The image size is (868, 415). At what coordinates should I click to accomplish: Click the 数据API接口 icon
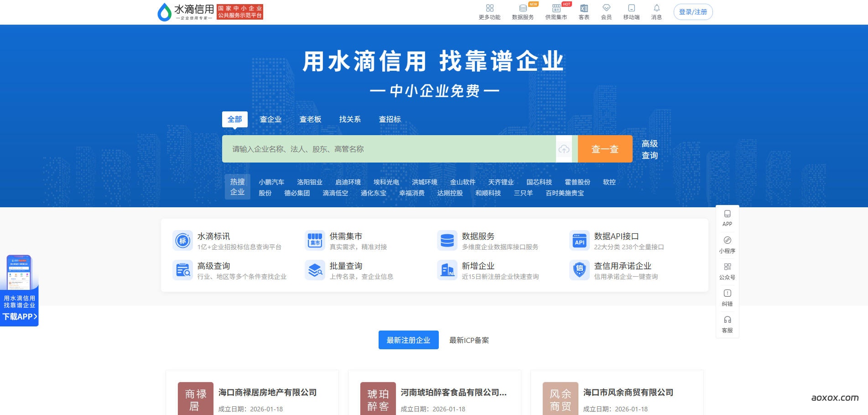click(579, 241)
